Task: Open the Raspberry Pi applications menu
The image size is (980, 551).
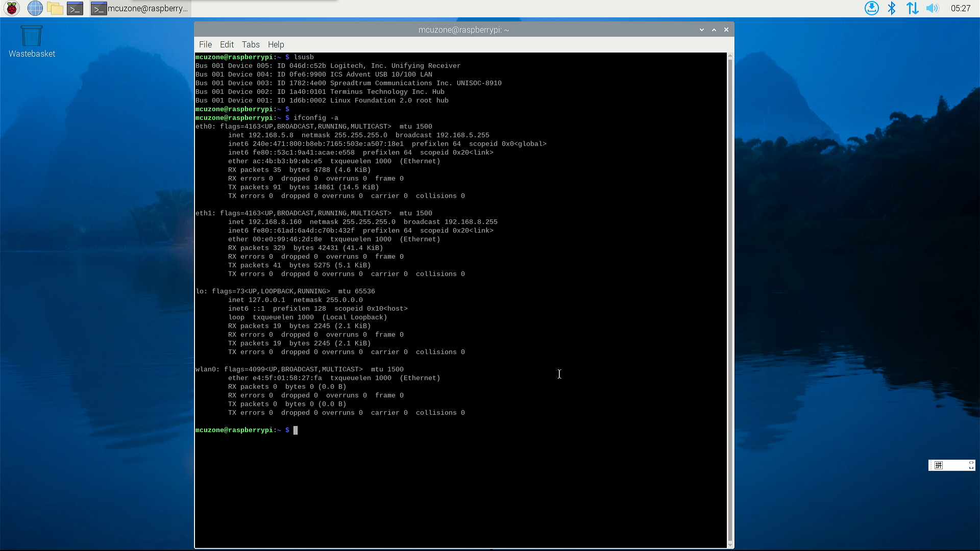Action: (x=12, y=8)
